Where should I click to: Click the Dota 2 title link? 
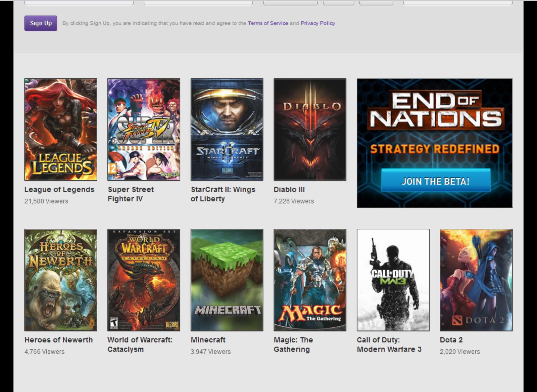(x=451, y=340)
